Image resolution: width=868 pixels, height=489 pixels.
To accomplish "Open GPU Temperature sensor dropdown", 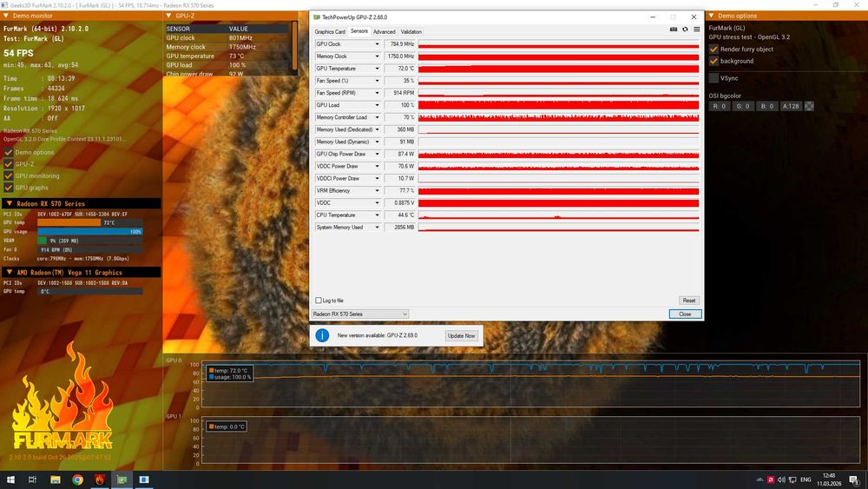I will pyautogui.click(x=377, y=68).
